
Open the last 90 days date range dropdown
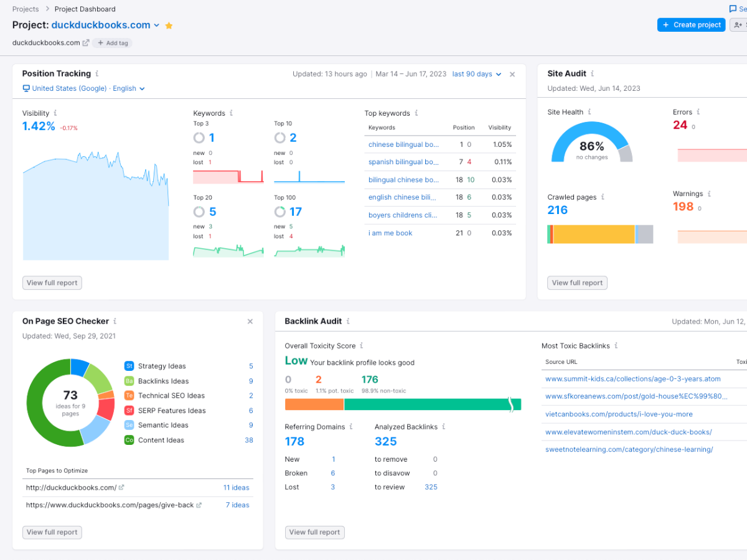[x=476, y=73]
